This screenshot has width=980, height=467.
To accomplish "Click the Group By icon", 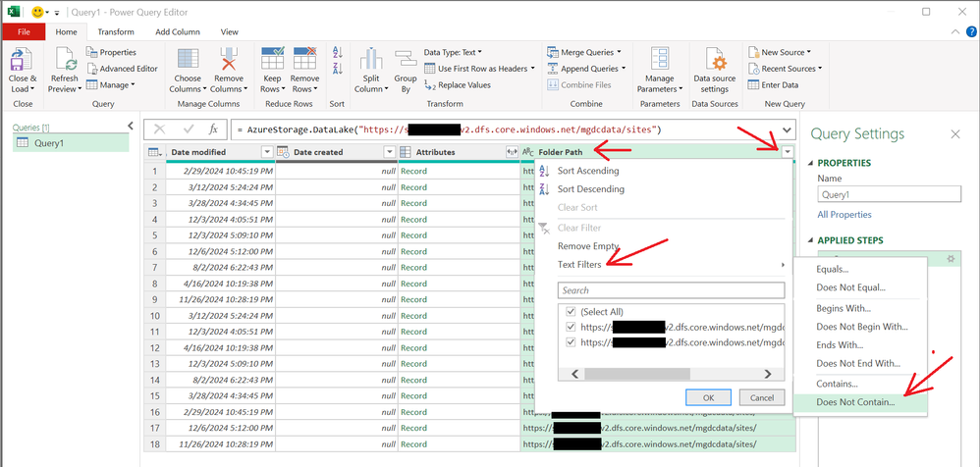I will pyautogui.click(x=405, y=60).
